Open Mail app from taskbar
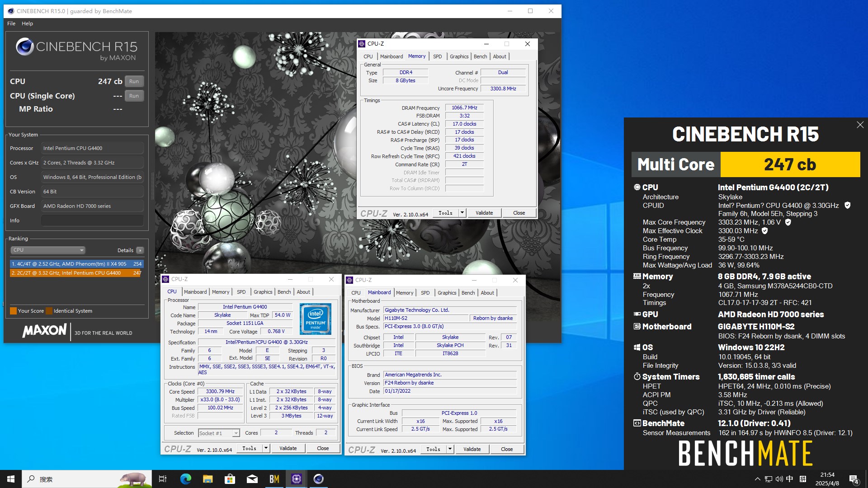Viewport: 868px width, 488px height. click(x=252, y=479)
